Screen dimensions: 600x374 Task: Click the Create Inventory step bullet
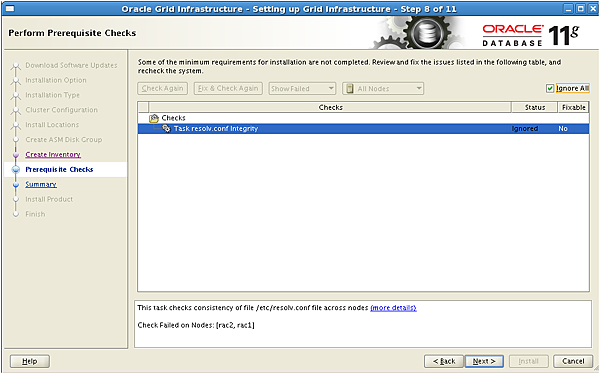click(16, 155)
